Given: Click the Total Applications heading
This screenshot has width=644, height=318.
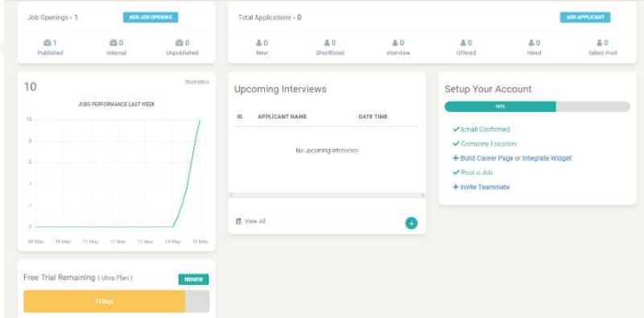Looking at the screenshot, I should click(x=270, y=18).
